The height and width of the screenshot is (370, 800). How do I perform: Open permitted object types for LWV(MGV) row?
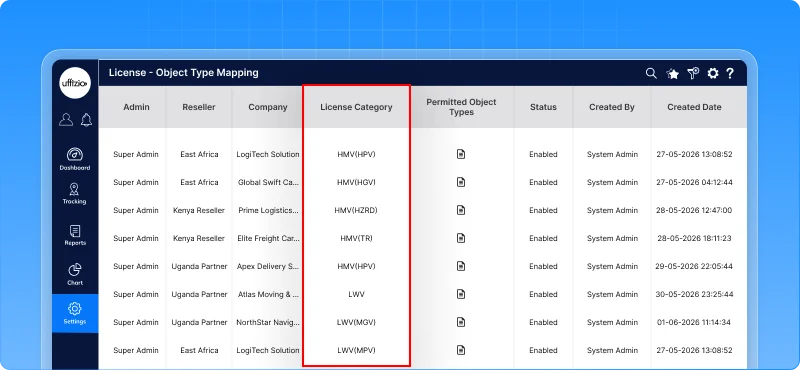461,323
